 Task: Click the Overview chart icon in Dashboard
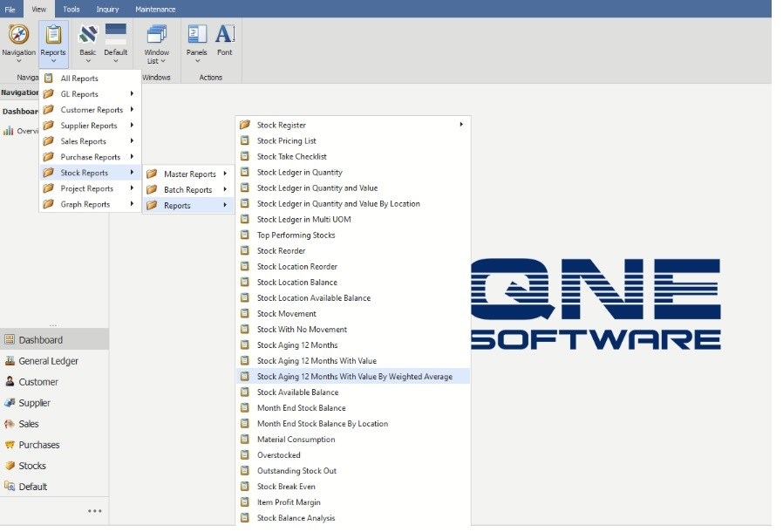pyautogui.click(x=8, y=131)
